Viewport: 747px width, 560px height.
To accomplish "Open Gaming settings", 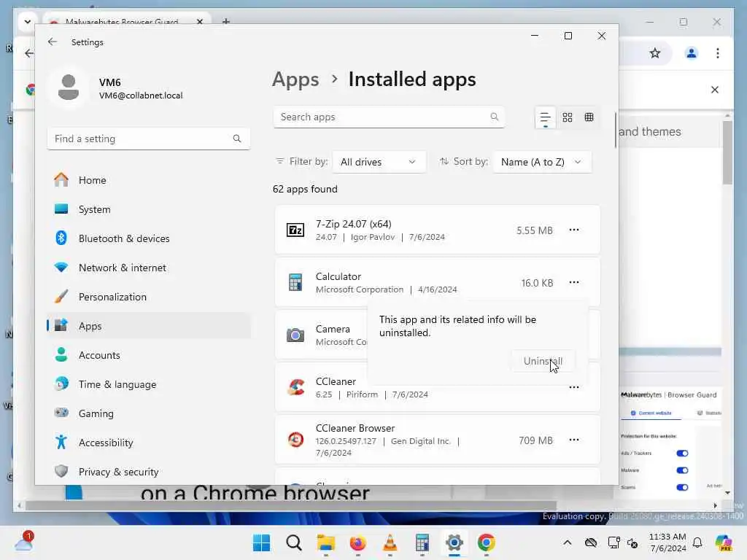I will (x=148, y=413).
